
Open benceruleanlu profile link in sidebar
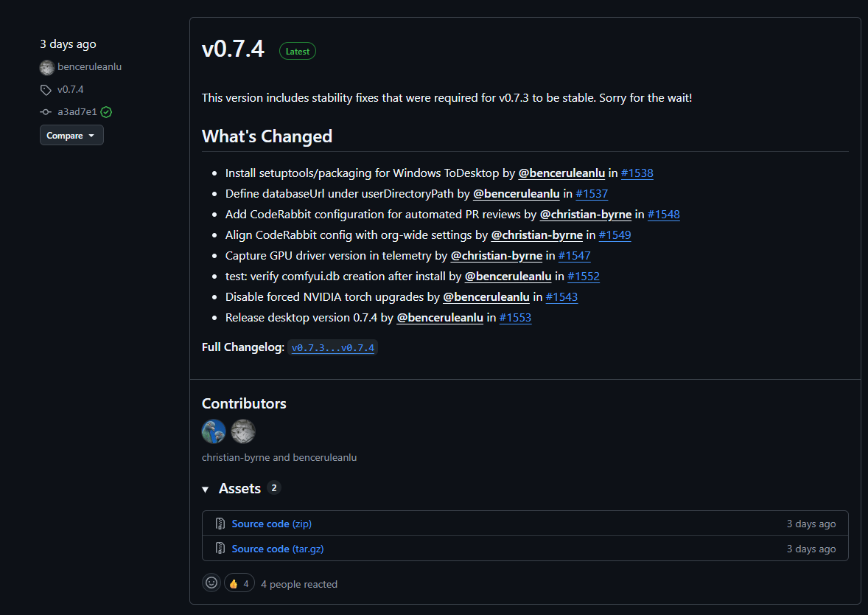point(89,66)
